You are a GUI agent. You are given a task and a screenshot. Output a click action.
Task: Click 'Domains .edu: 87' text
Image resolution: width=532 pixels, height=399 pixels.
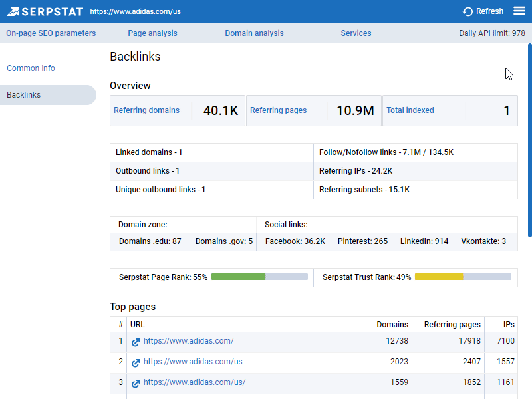(150, 241)
